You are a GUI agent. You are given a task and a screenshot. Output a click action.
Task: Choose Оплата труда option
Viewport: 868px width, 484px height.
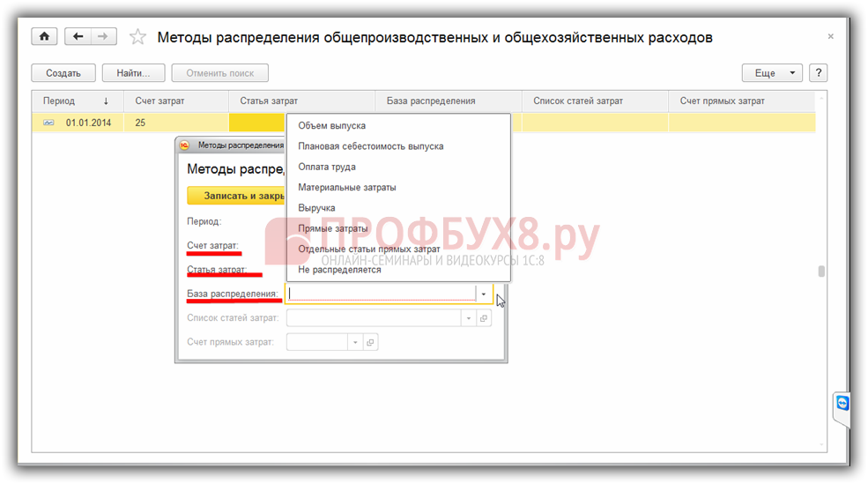(326, 167)
